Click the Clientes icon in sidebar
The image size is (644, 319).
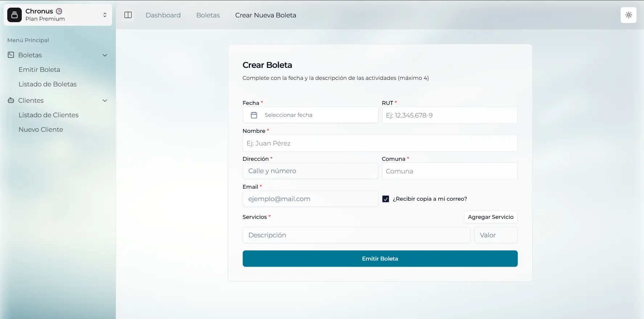11,101
